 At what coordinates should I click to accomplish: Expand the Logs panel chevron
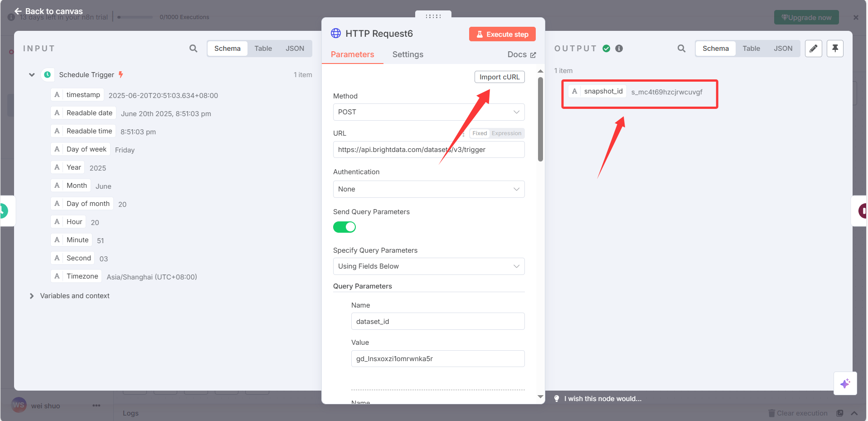coord(854,413)
